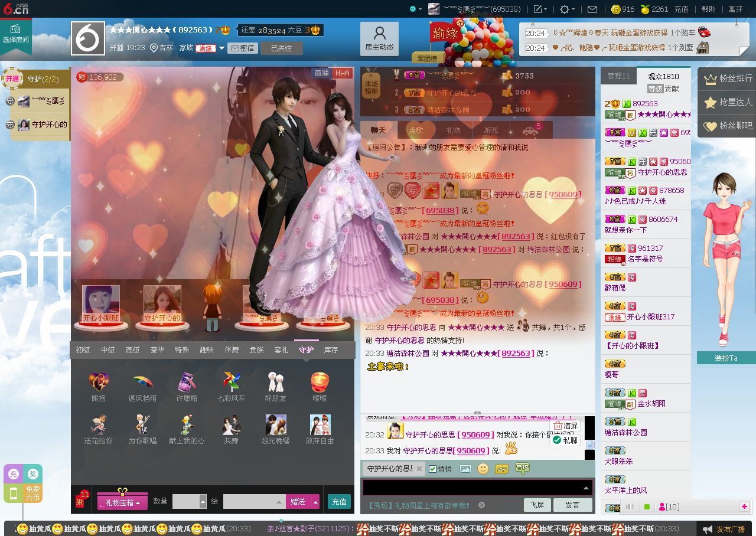Click the 奖 reward bubble icon
This screenshot has width=756, height=536.
[x=32, y=474]
